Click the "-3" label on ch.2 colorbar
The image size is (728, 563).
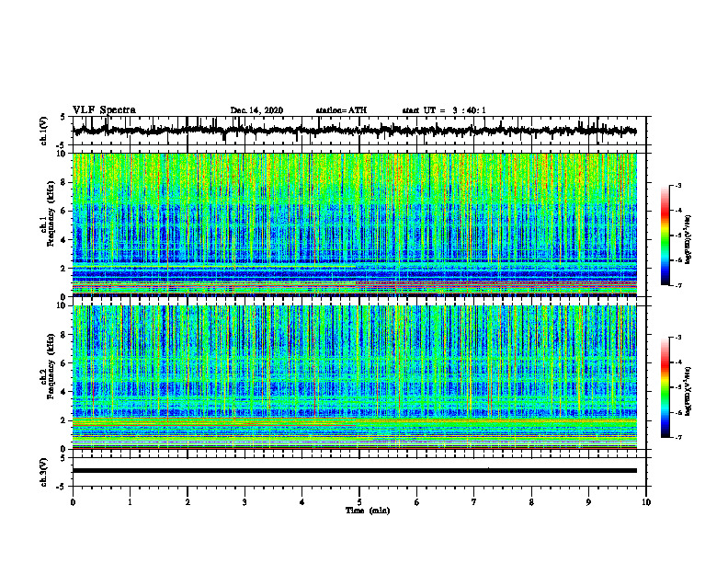[x=677, y=338]
